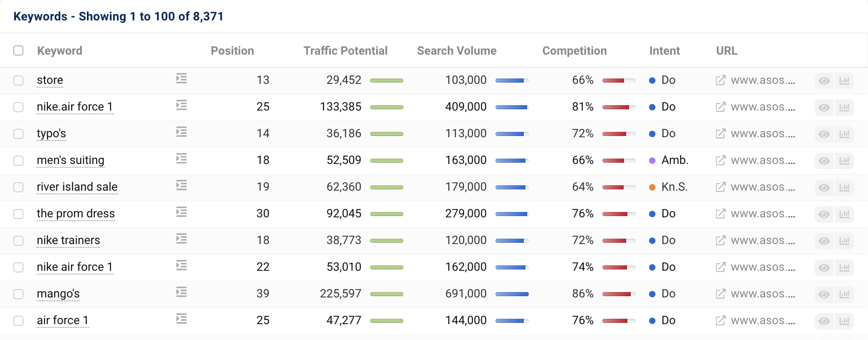Viewport: 868px width, 340px height.
Task: Toggle eye icon in the prom dress row
Action: [x=824, y=214]
